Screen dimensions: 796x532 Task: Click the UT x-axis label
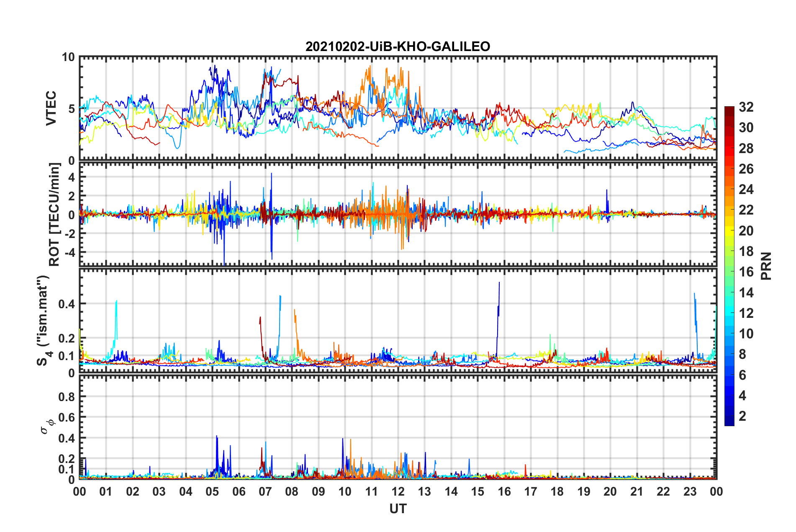click(x=398, y=509)
